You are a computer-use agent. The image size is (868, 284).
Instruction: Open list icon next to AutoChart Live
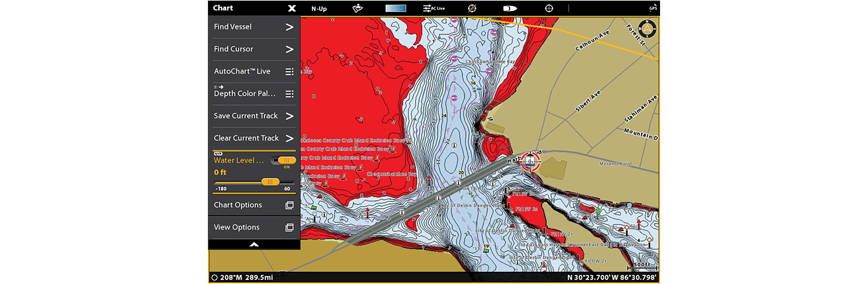[x=289, y=72]
